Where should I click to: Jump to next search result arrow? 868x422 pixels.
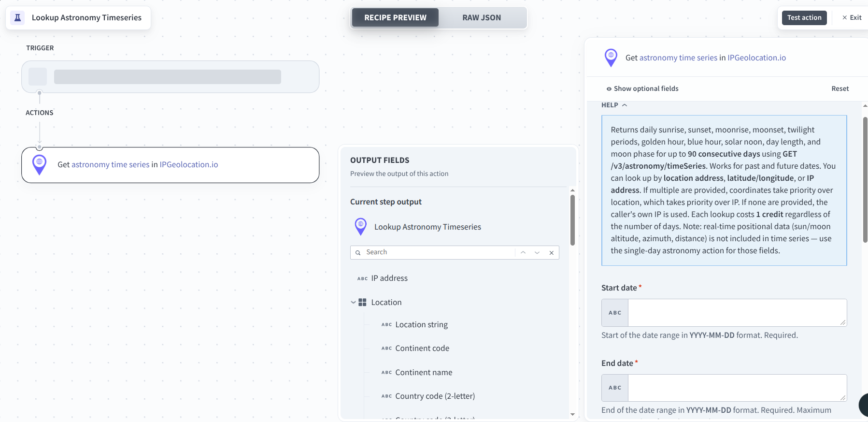coord(537,253)
